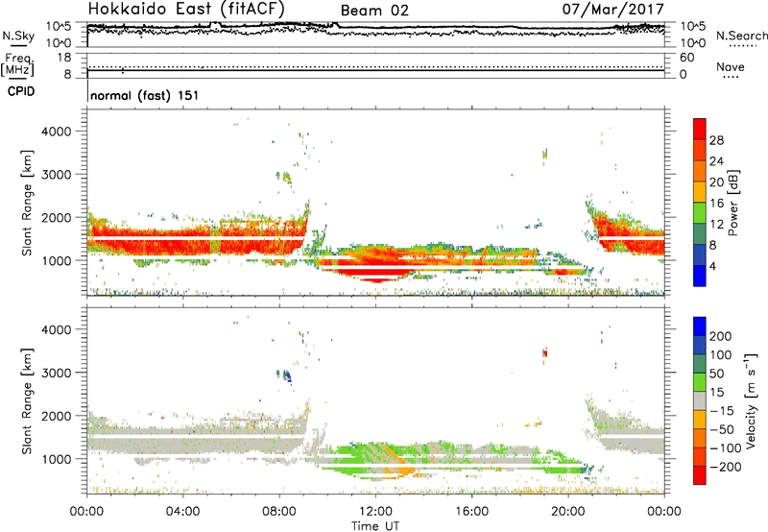The image size is (768, 532).
Task: Click the '04:00' time tick label
Action: (182, 512)
